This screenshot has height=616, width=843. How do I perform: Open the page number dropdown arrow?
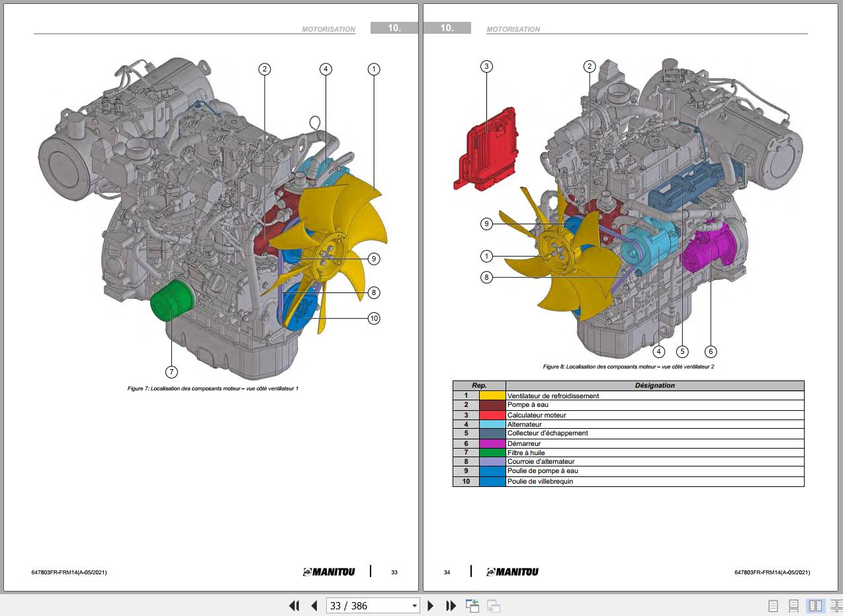click(415, 605)
